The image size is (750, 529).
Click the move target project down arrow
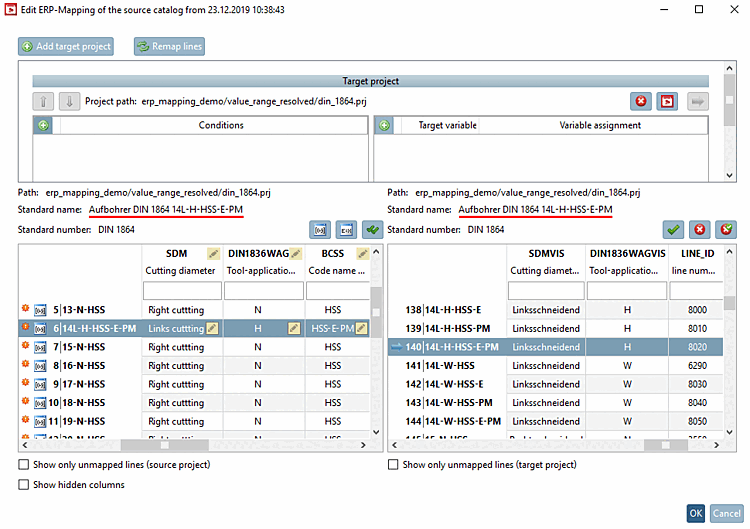pyautogui.click(x=68, y=101)
